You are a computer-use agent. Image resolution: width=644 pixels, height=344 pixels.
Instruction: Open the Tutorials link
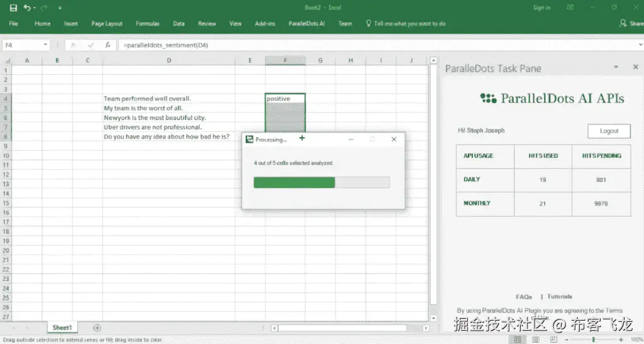[559, 296]
